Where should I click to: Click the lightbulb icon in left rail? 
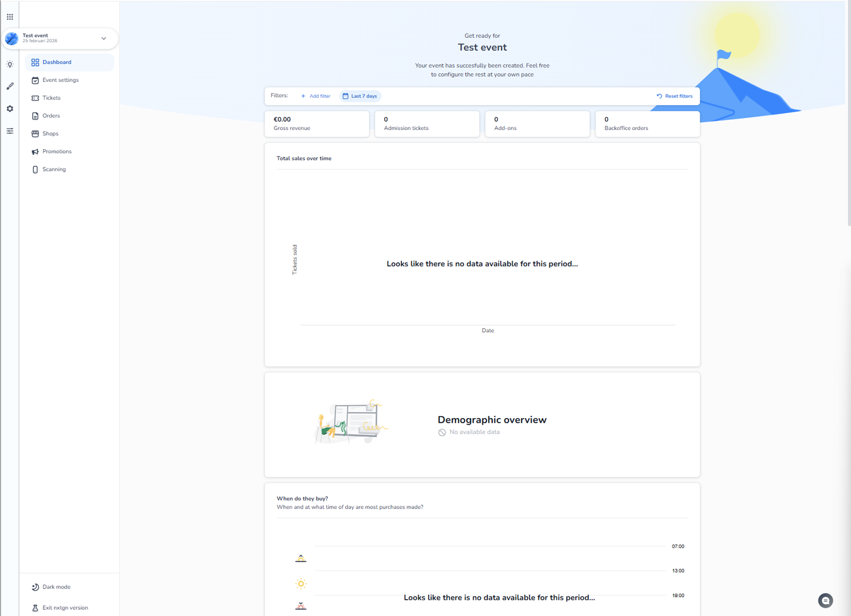tap(10, 64)
